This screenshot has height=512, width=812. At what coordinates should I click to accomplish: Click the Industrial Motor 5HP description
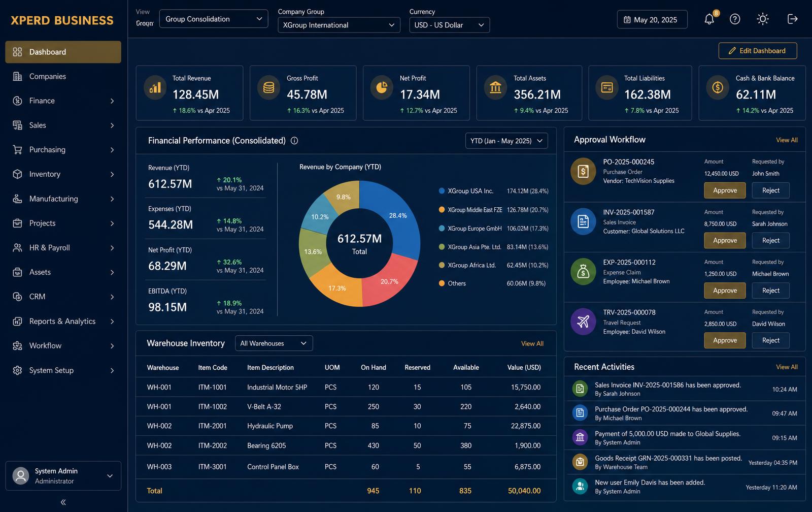[277, 388]
